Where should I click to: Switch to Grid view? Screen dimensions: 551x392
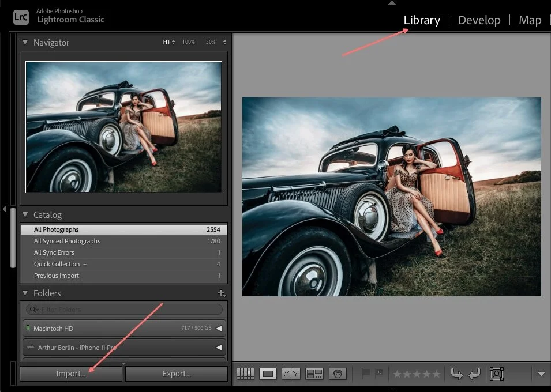245,374
